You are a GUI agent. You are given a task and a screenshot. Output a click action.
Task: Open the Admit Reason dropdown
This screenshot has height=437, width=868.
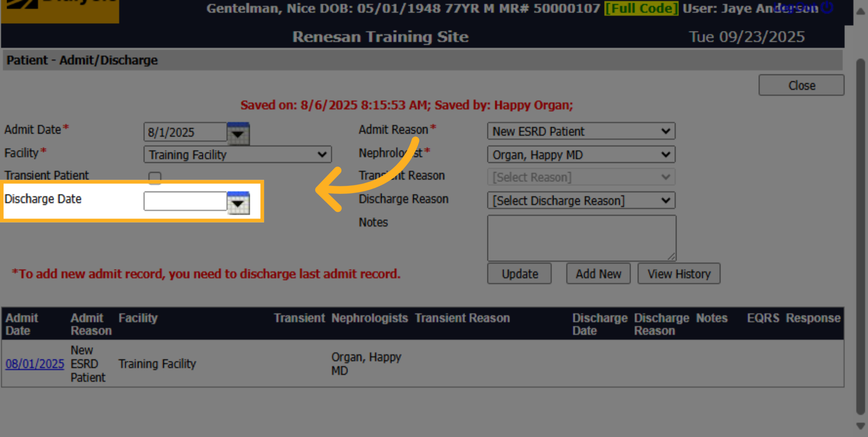(x=581, y=131)
